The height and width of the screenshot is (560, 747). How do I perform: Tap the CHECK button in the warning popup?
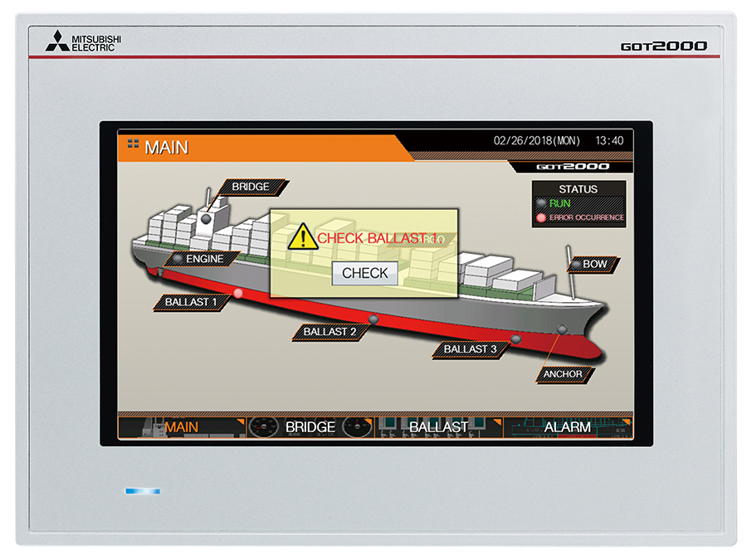point(365,273)
